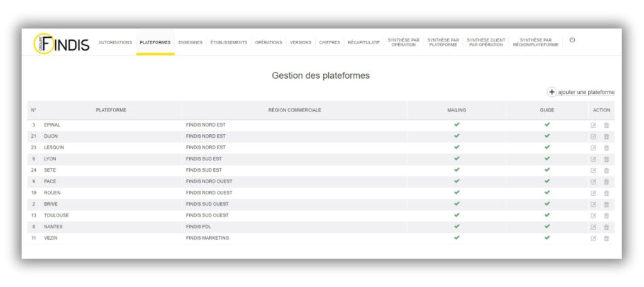644x287 pixels.
Task: Select the PACE platform name cell
Action: point(50,181)
